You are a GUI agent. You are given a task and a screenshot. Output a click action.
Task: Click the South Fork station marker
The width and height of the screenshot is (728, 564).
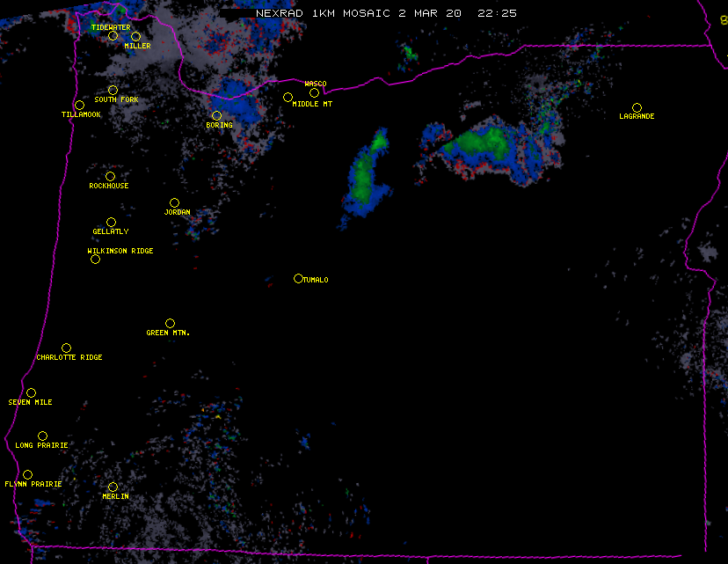point(113,90)
